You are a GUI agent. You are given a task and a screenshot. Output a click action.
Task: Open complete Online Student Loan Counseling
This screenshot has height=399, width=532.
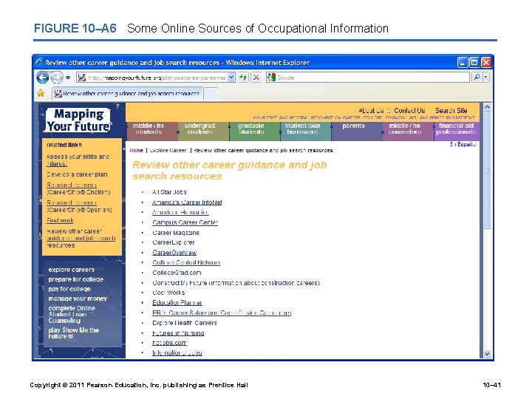pyautogui.click(x=72, y=314)
